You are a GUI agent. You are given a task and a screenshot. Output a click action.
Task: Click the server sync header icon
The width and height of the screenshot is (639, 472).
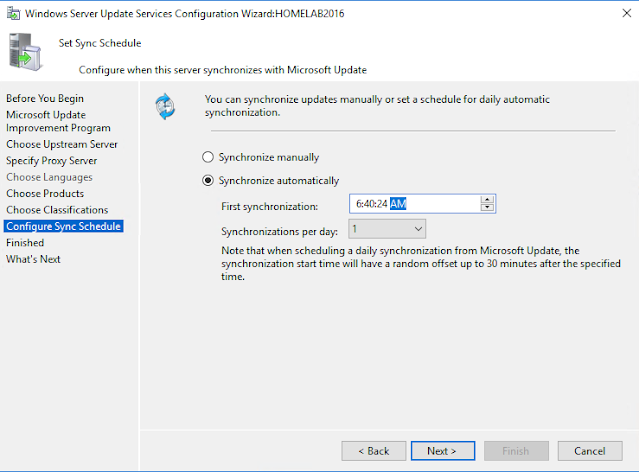pyautogui.click(x=25, y=52)
